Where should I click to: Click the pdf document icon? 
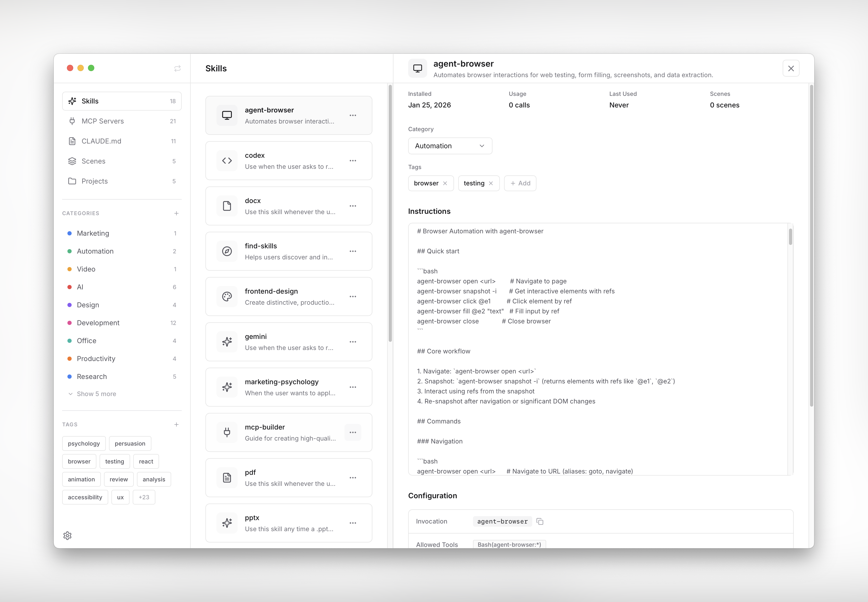click(x=227, y=477)
